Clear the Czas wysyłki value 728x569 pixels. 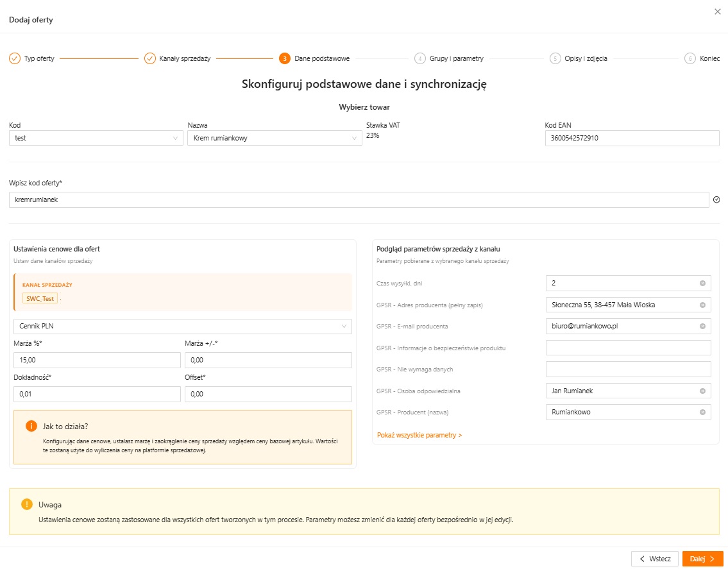[x=702, y=284]
